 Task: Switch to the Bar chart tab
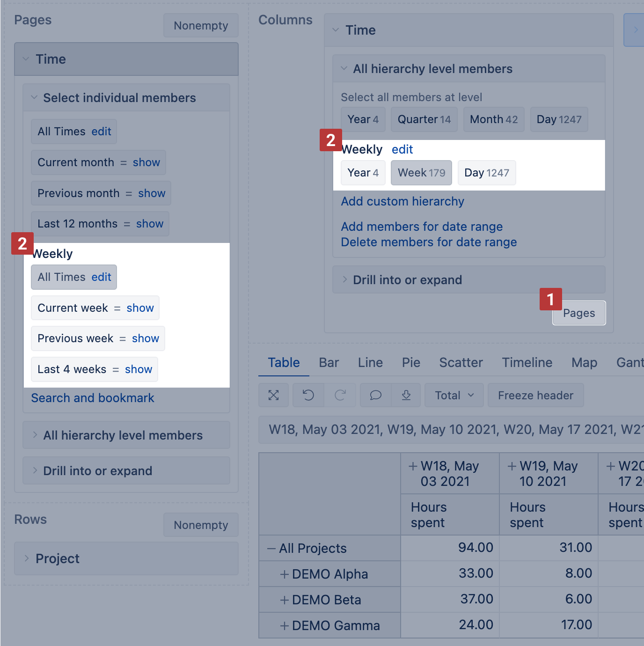[x=329, y=363]
